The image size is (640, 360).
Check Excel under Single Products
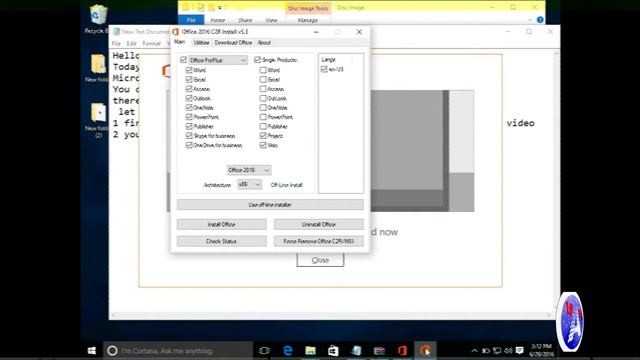pyautogui.click(x=263, y=80)
